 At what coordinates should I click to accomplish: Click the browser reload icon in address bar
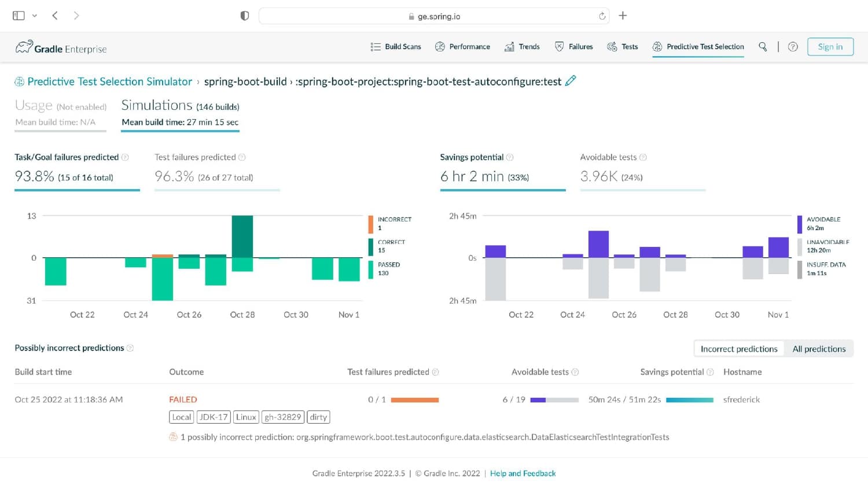[x=602, y=16]
